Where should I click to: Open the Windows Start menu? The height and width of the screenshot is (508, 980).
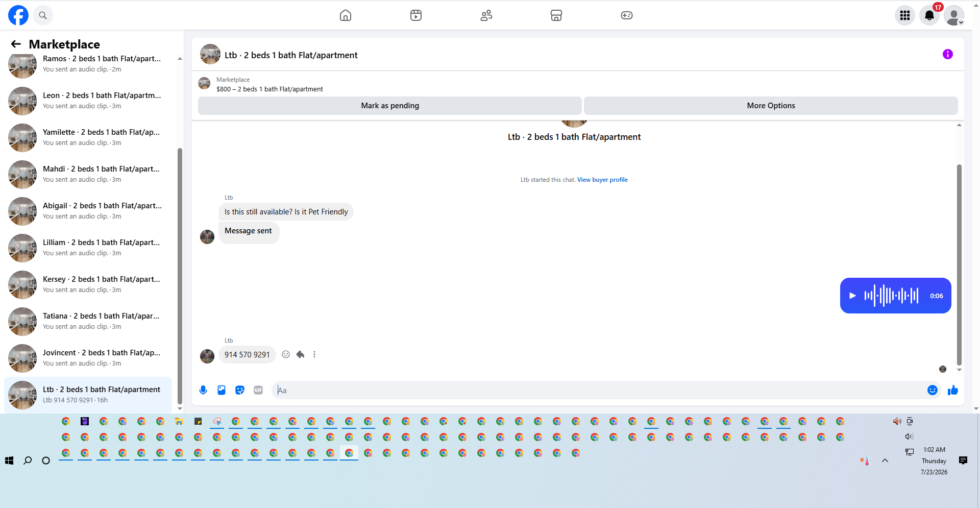click(x=9, y=461)
